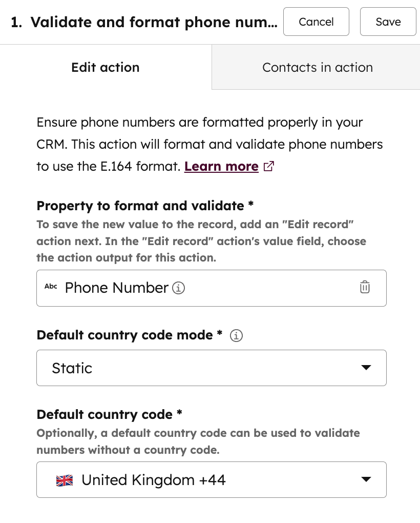This screenshot has height=523, width=420.
Task: Open the info icon next to Default country code mode
Action: point(236,335)
